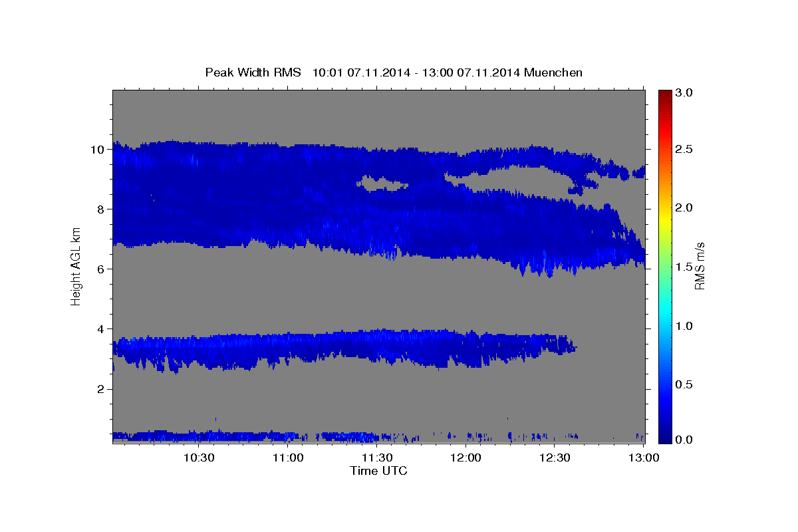Viewport: 798px width, 532px height.
Task: Click the 12:00 time tick label
Action: [466, 458]
